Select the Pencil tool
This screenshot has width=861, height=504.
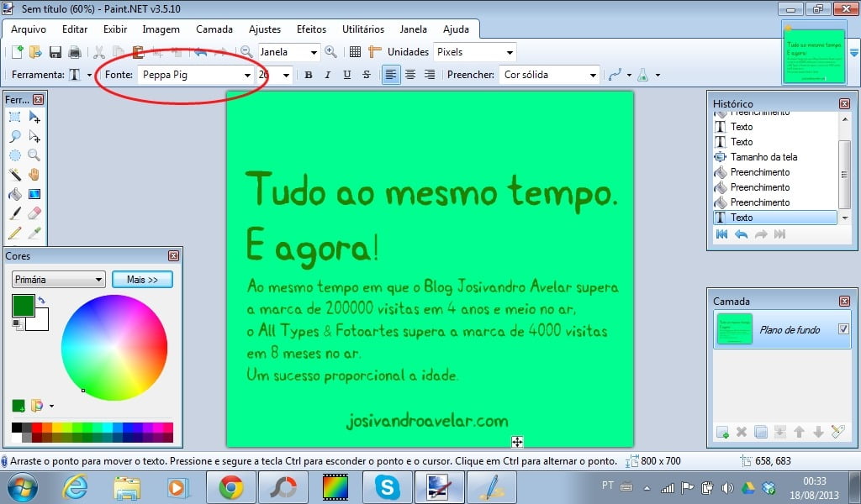pos(15,233)
